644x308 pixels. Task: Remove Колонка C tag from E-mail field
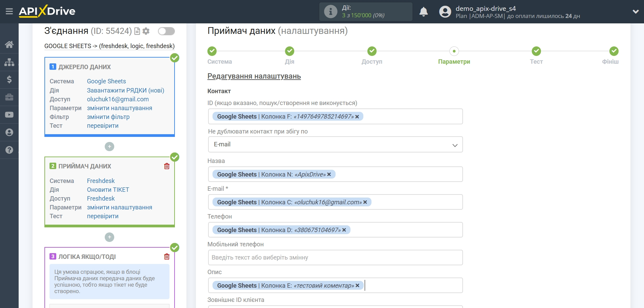click(x=365, y=202)
